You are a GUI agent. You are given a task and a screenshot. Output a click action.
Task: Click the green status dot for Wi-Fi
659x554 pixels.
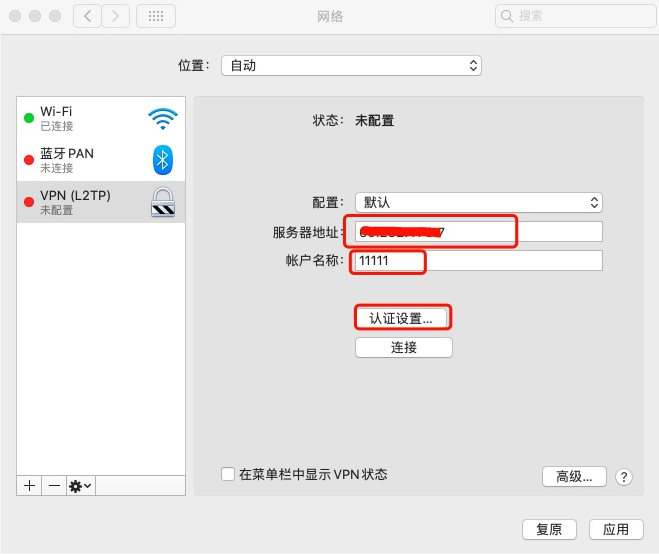29,118
